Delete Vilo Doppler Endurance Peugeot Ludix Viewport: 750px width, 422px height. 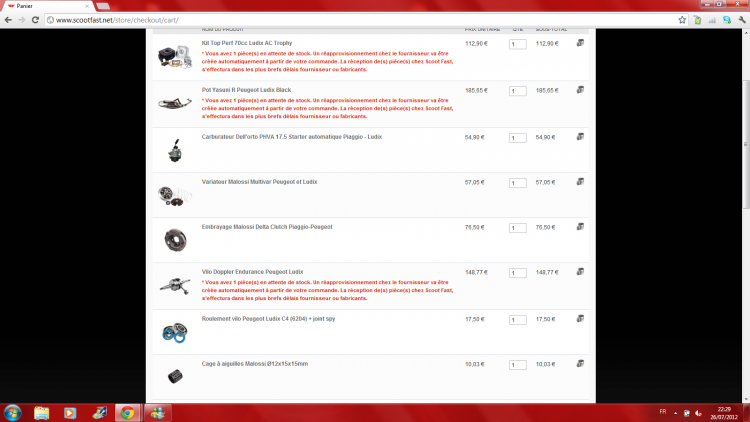click(580, 272)
